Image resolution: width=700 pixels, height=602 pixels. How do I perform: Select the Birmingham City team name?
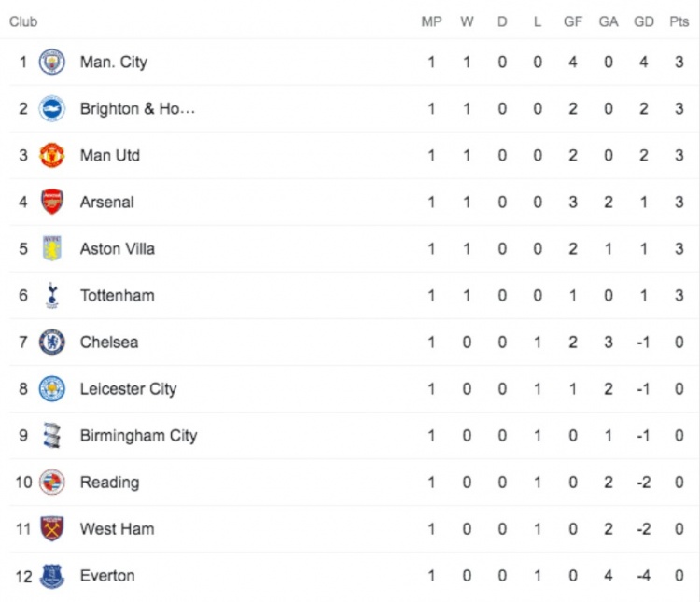139,436
